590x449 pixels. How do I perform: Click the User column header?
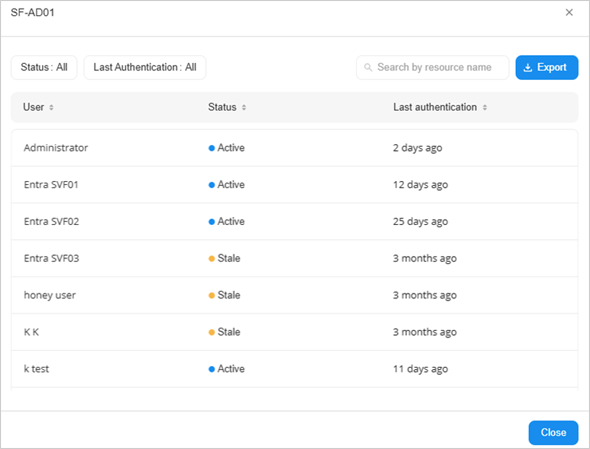[x=33, y=107]
